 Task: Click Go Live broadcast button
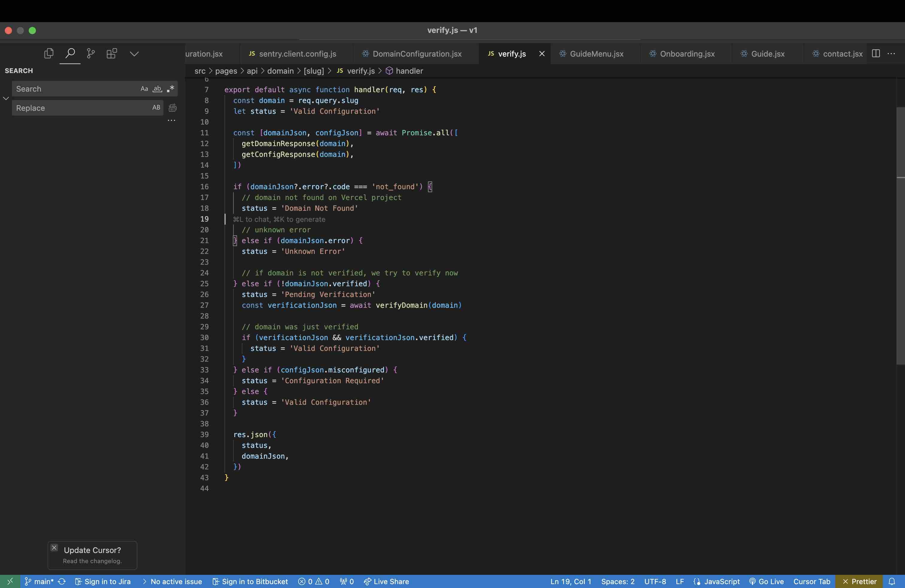(x=767, y=581)
